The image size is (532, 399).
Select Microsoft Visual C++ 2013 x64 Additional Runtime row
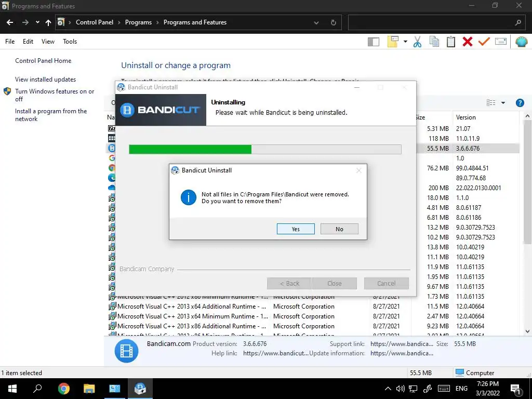313,307
